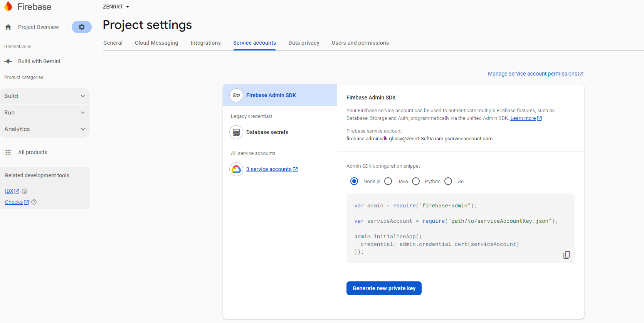Image resolution: width=644 pixels, height=323 pixels.
Task: Select the Node.js radio option
Action: coord(354,181)
